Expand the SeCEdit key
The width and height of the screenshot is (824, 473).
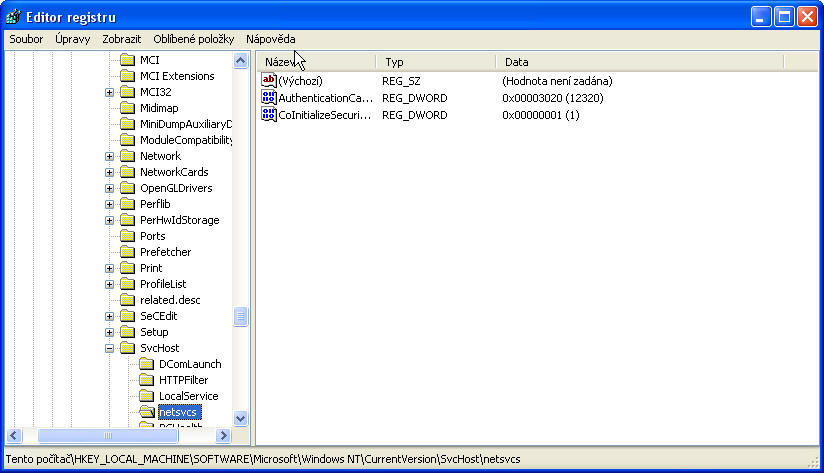point(109,316)
